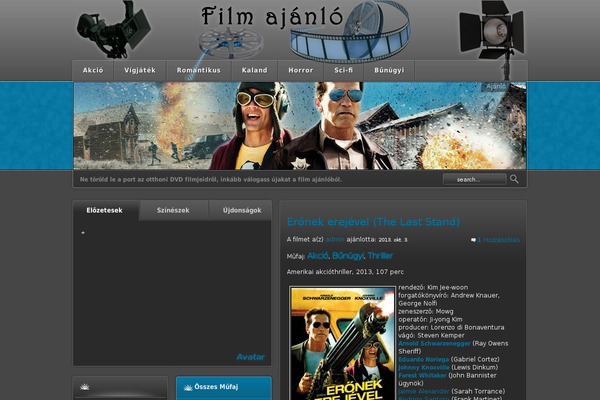Click the Erőnek erejével movie poster
The width and height of the screenshot is (600, 400).
(x=342, y=343)
